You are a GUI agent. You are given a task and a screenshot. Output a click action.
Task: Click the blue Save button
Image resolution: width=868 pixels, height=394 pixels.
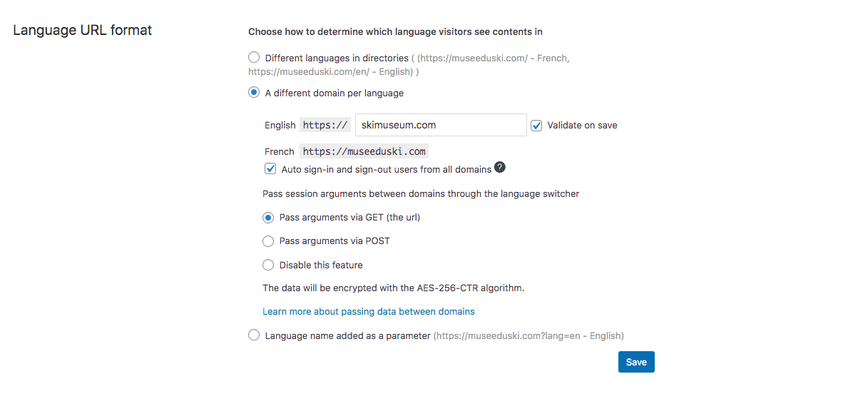[x=636, y=362]
